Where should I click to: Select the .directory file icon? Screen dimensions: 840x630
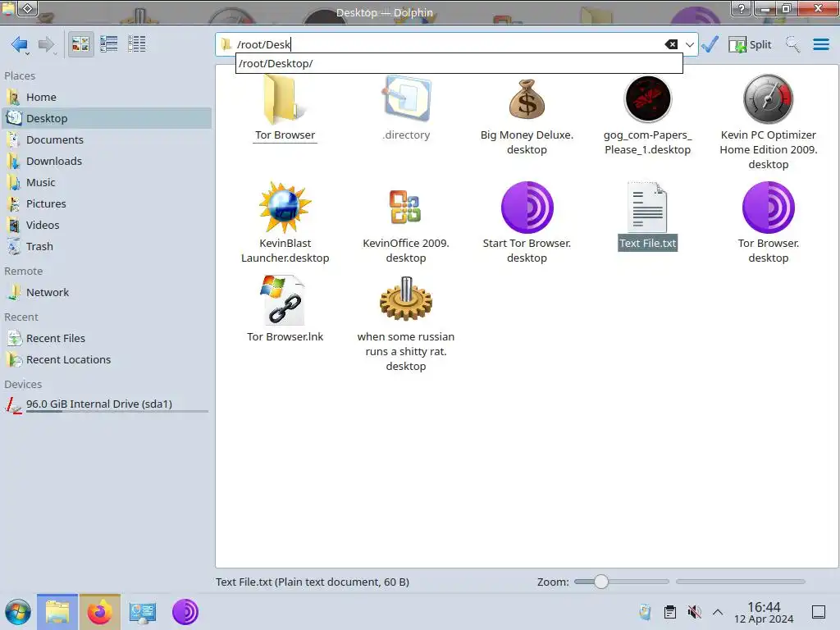coord(406,99)
